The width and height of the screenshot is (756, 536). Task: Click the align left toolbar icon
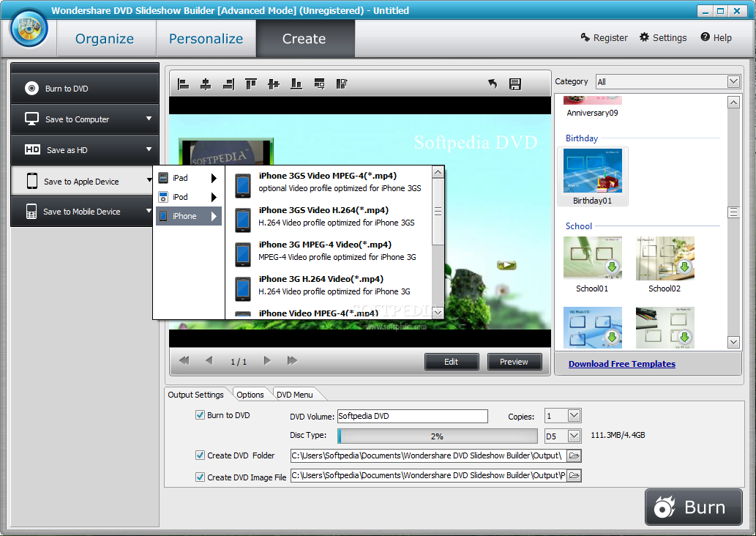(x=183, y=84)
